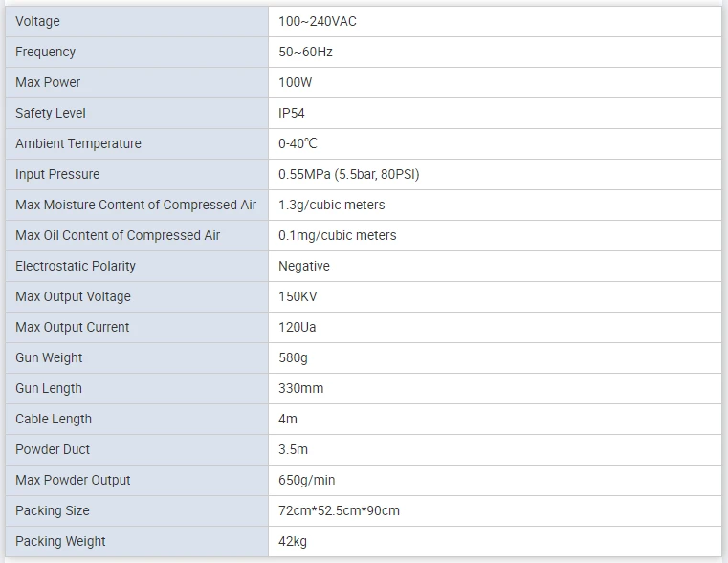The height and width of the screenshot is (563, 728).
Task: Select the 72cm*52.5cm*90cm packing size
Action: [339, 511]
